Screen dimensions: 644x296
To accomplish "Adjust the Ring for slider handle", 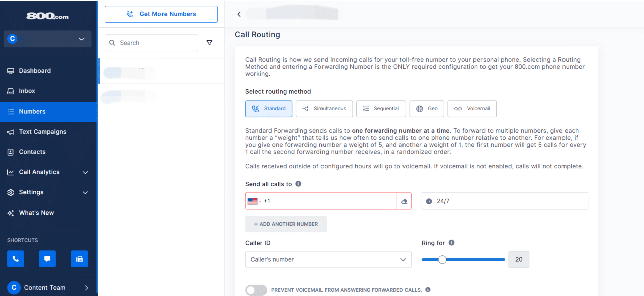I will (x=442, y=259).
